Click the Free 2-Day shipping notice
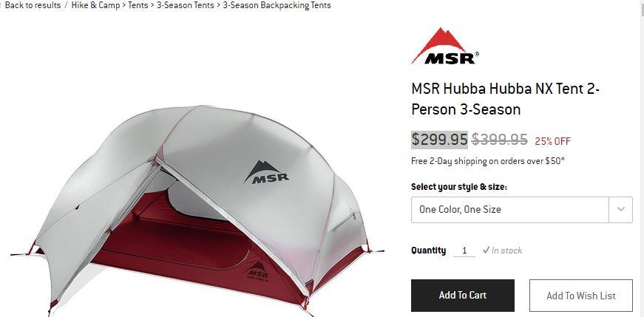The height and width of the screenshot is (317, 644). 487,161
